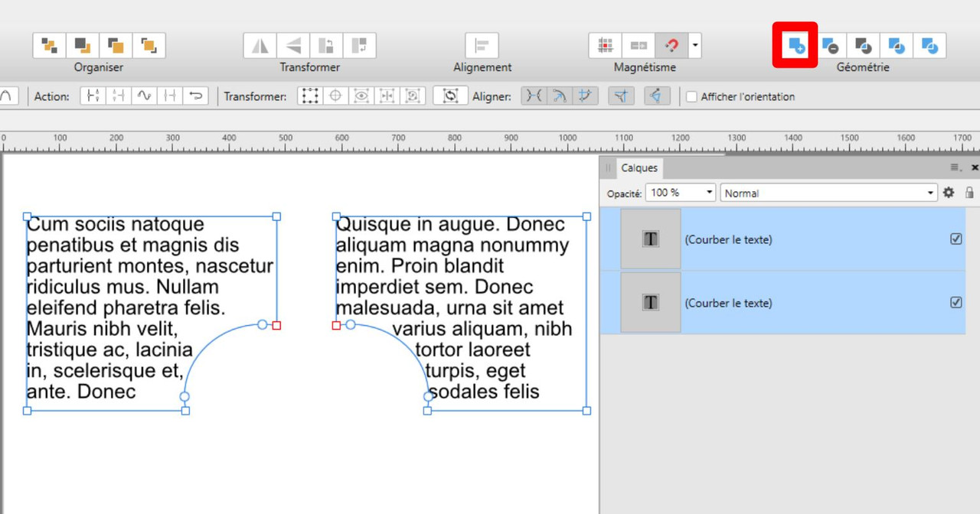Open the Normal blend mode dropdown
Image resolution: width=980 pixels, height=514 pixels.
tap(828, 193)
